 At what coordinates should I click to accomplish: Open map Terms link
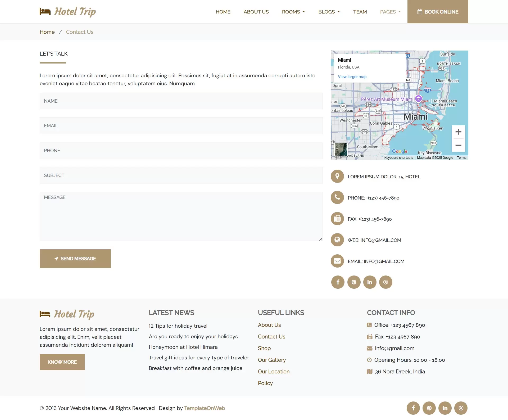click(462, 158)
